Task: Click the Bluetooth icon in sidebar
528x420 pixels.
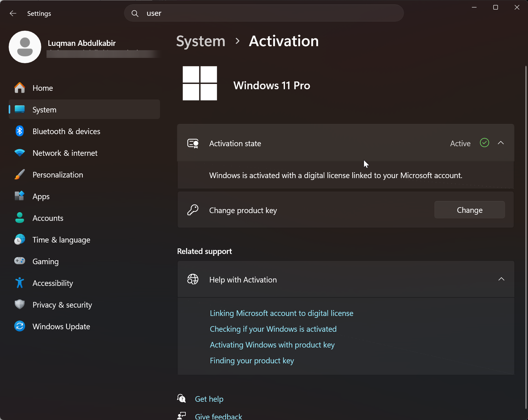Action: click(x=20, y=131)
